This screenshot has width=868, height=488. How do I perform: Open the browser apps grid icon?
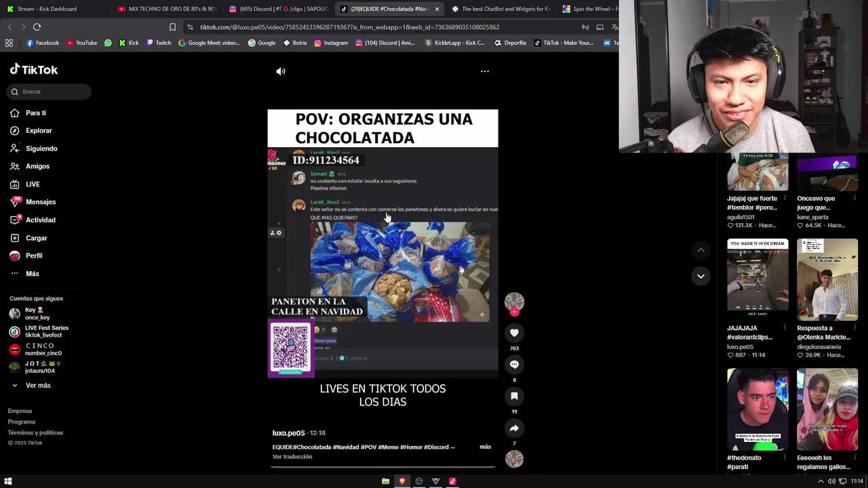(9, 43)
